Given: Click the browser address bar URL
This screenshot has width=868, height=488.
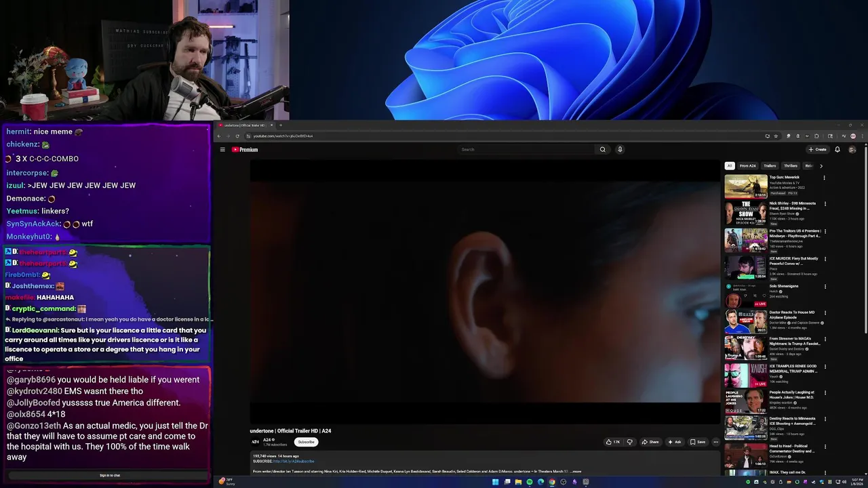Looking at the screenshot, I should click(x=283, y=136).
